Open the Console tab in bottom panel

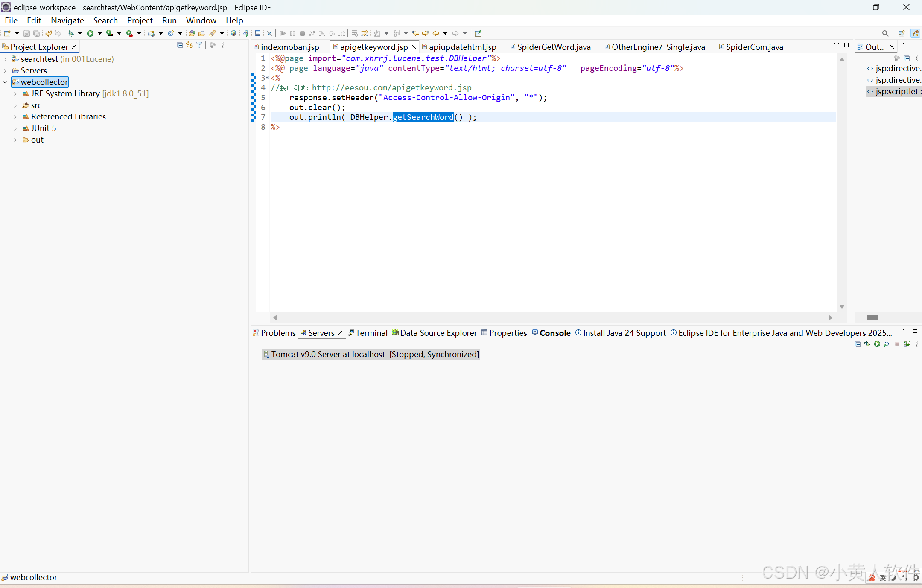click(x=554, y=333)
